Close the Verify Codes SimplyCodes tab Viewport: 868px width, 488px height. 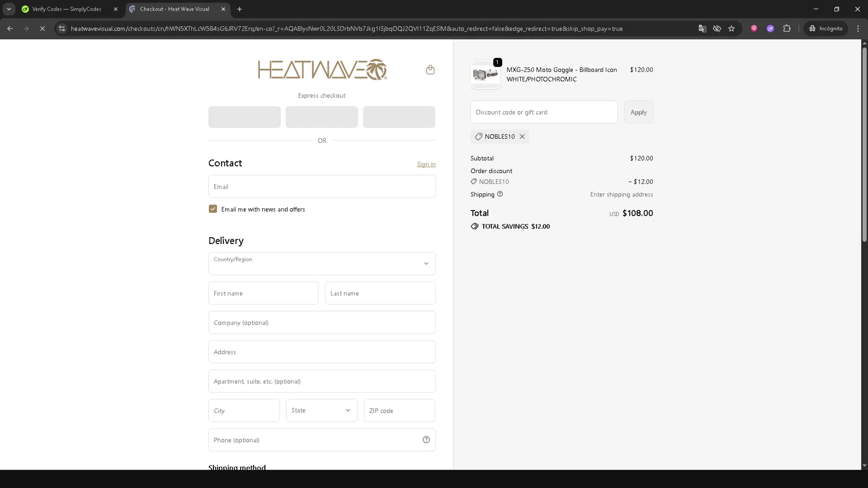point(116,9)
